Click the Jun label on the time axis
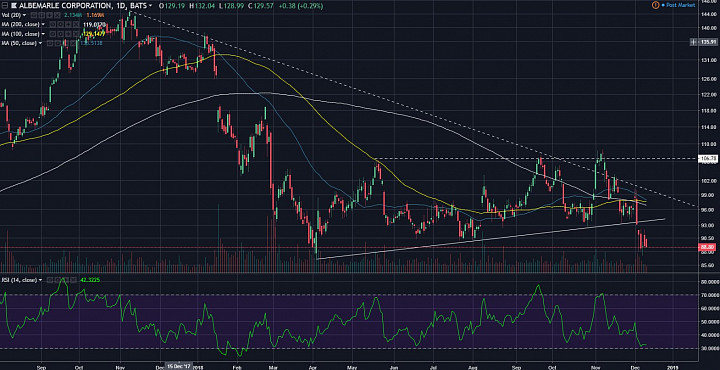Image resolution: width=720 pixels, height=370 pixels. (394, 367)
